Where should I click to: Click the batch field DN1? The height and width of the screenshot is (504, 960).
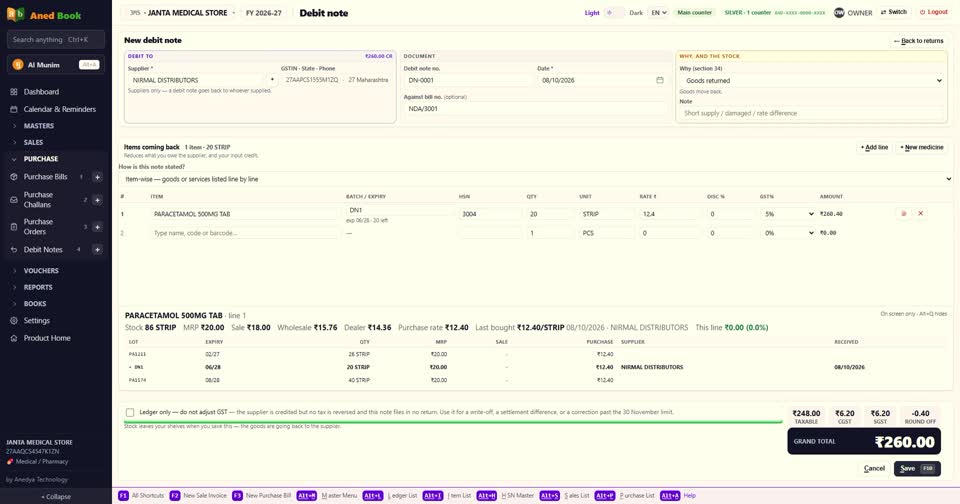(x=399, y=210)
